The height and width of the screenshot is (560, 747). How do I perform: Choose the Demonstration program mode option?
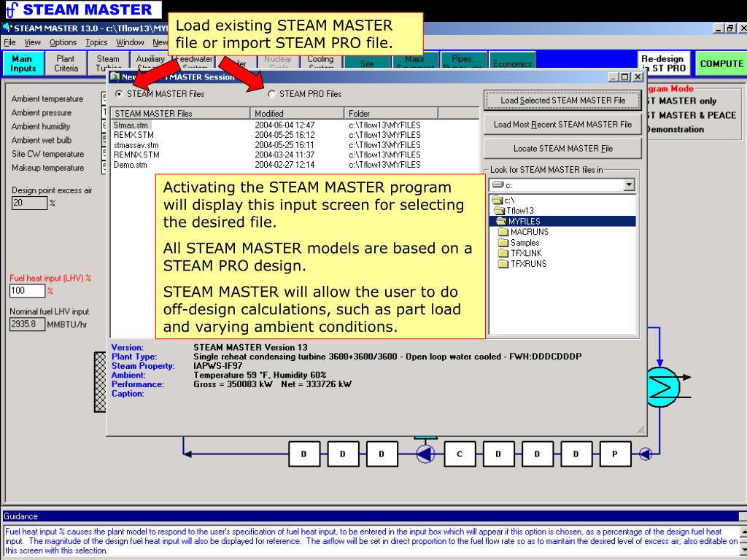675,129
